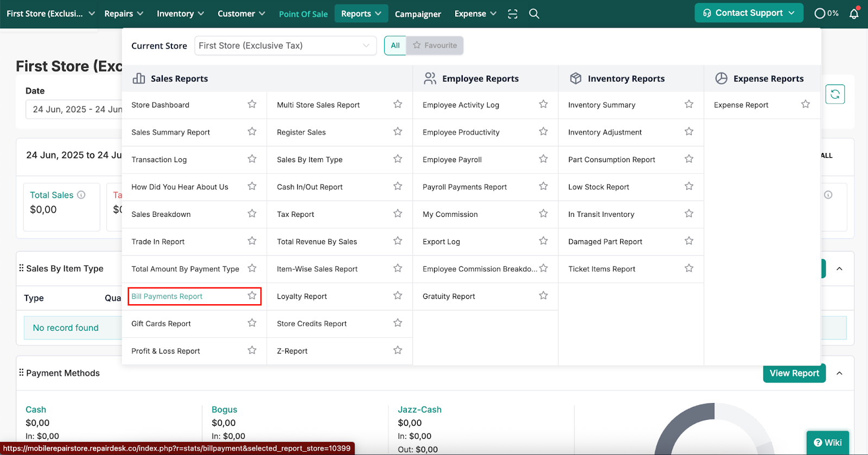Star the Expense Report
Viewport: 868px width, 455px height.
[x=806, y=104]
